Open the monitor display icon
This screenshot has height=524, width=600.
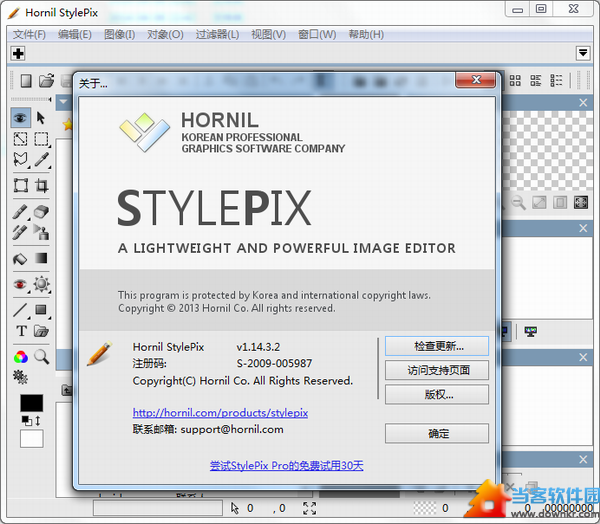point(530,331)
